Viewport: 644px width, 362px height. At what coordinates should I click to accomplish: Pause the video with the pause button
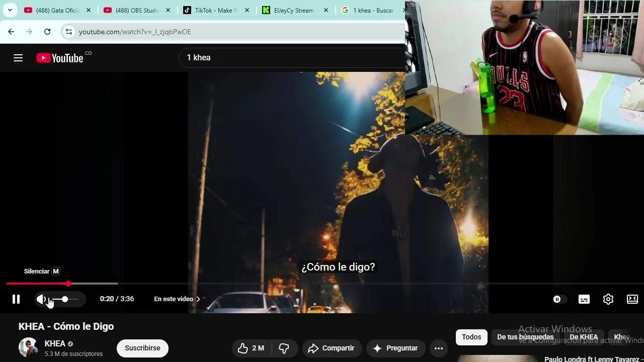tap(16, 299)
